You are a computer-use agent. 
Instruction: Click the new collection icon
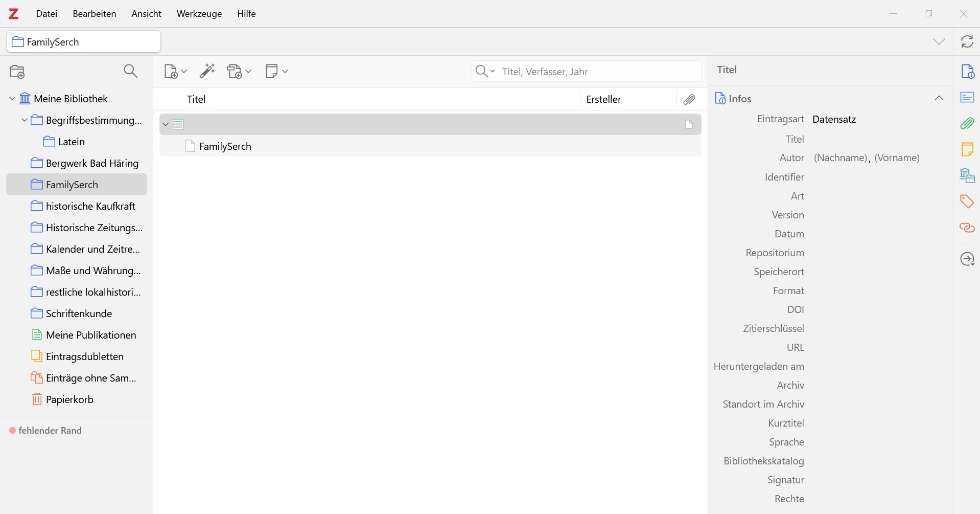point(17,72)
